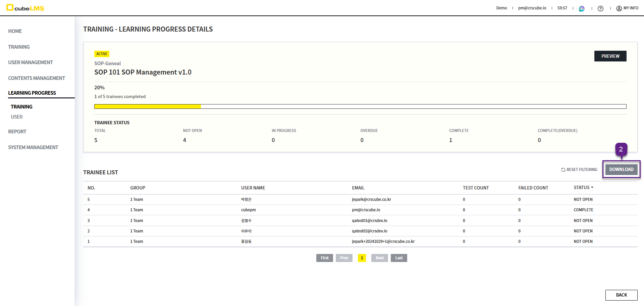Select the TRAINING submenu under Learning Progress
Viewport: 644px width, 306px height.
click(x=21, y=107)
